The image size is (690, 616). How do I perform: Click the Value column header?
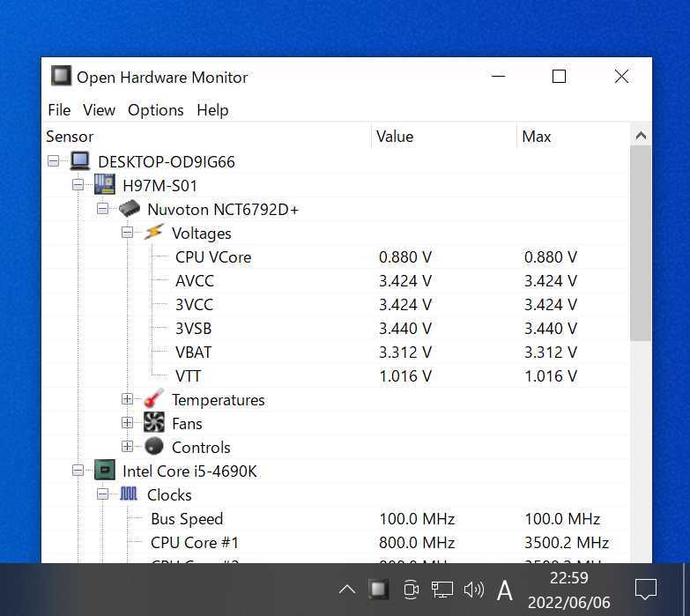point(444,137)
